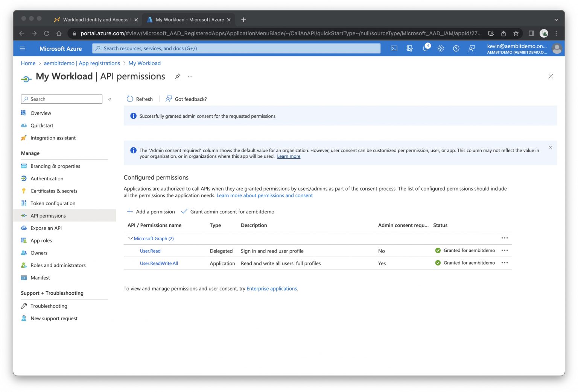Open the Azure portal hamburger menu

[x=23, y=48]
